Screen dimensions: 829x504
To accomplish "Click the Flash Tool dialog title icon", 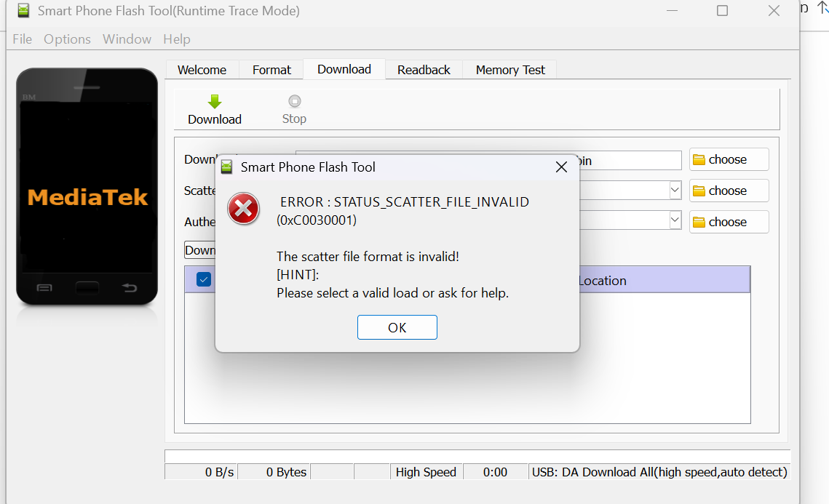I will coord(228,167).
